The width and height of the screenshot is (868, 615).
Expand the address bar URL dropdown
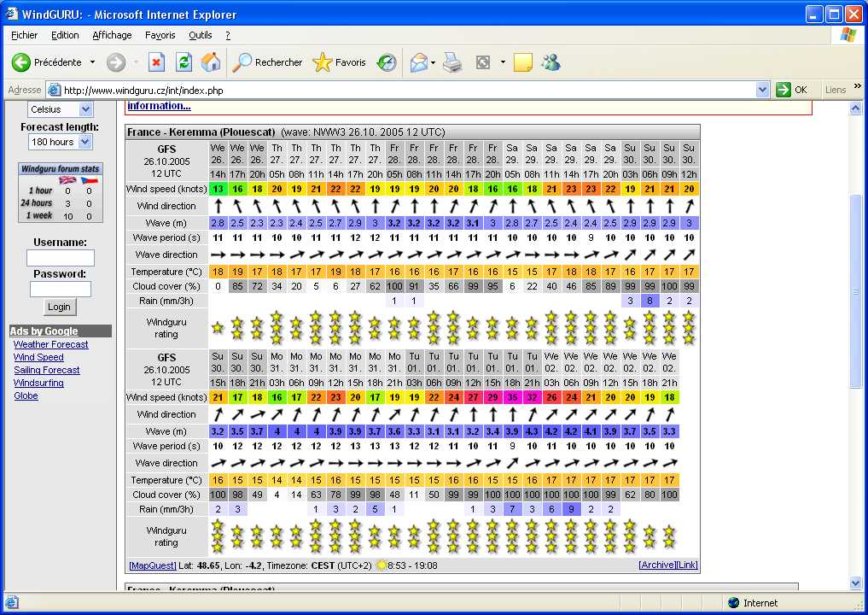(x=763, y=90)
